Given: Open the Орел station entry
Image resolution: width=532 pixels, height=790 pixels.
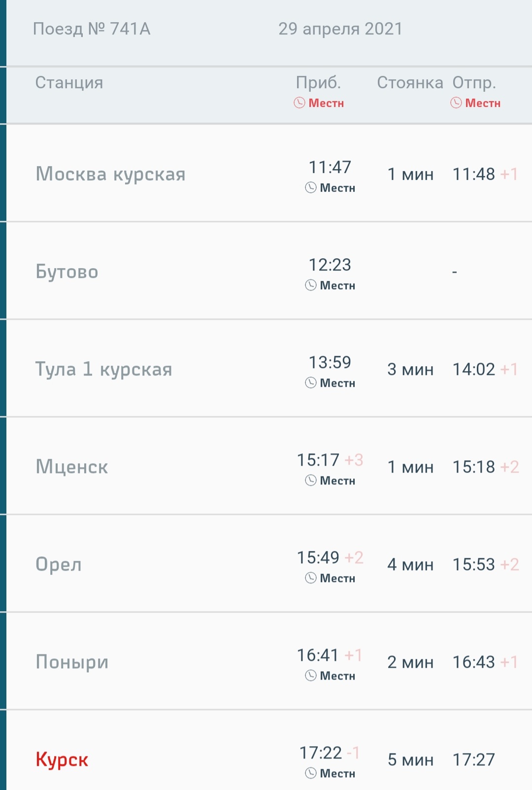Looking at the screenshot, I should tap(59, 564).
